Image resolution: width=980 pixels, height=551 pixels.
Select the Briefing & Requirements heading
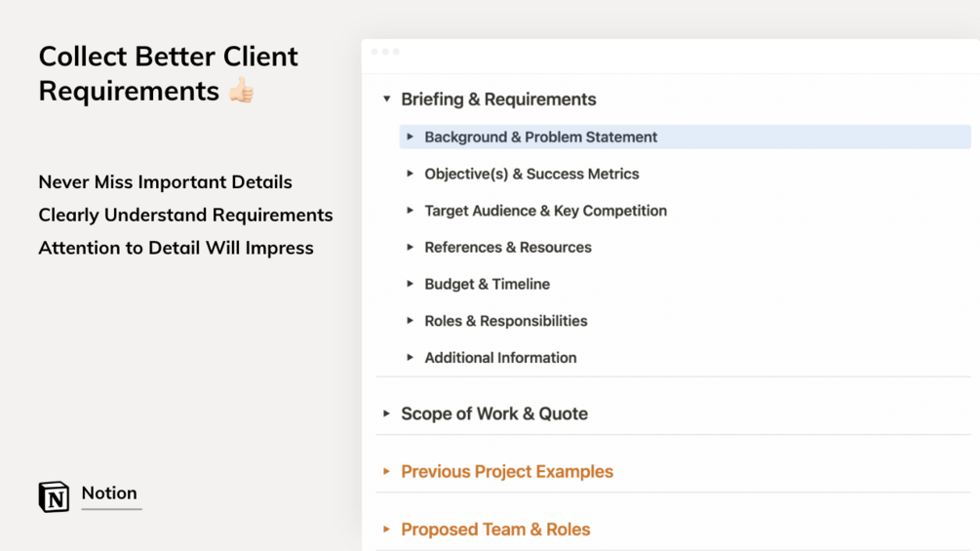[x=498, y=99]
